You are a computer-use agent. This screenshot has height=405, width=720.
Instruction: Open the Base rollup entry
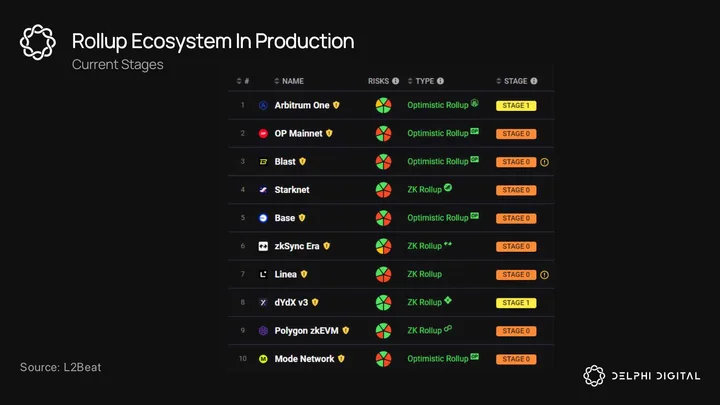click(x=285, y=218)
